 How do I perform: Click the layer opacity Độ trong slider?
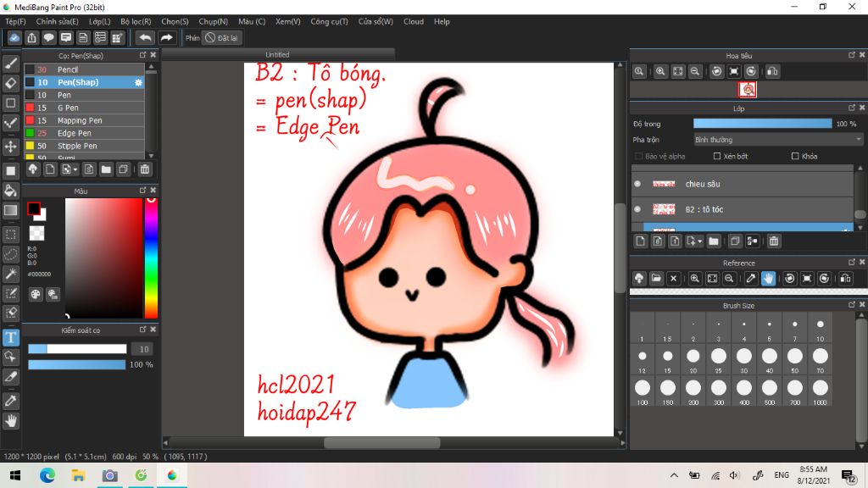coord(762,124)
